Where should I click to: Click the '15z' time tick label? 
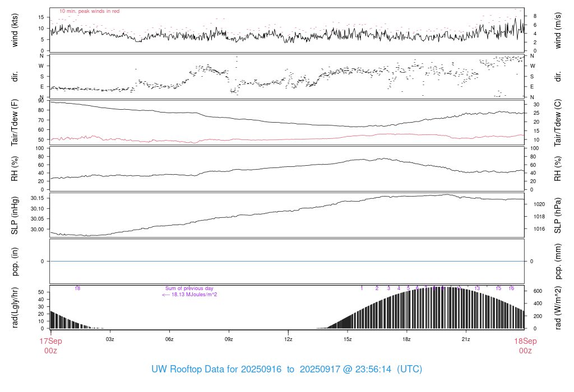point(348,339)
